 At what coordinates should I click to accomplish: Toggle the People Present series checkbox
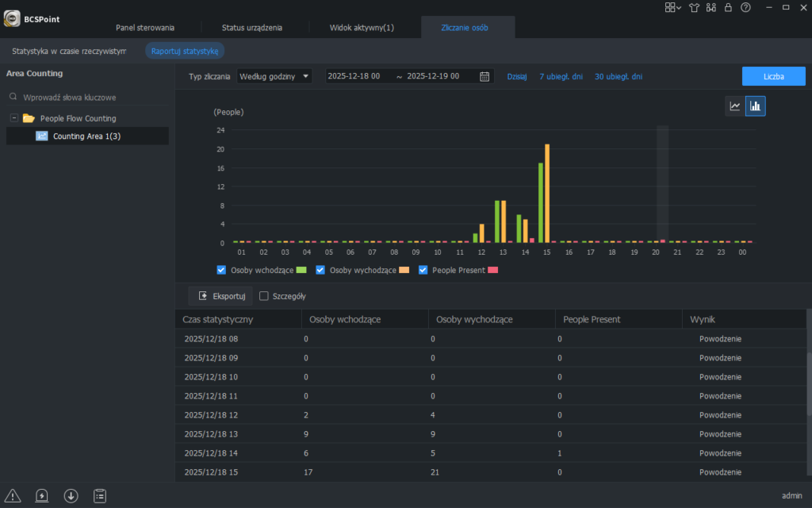[x=423, y=270]
